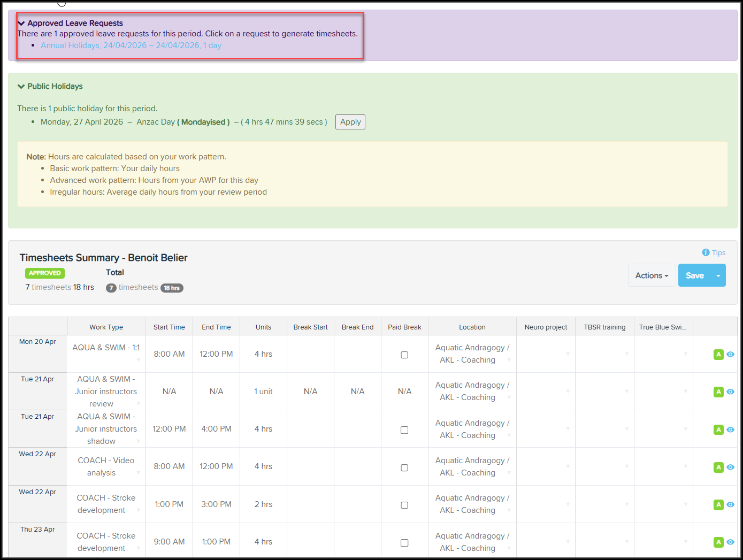Open Neuro project dropdown for Mon 20 Apr
The image size is (743, 560).
[x=568, y=354]
